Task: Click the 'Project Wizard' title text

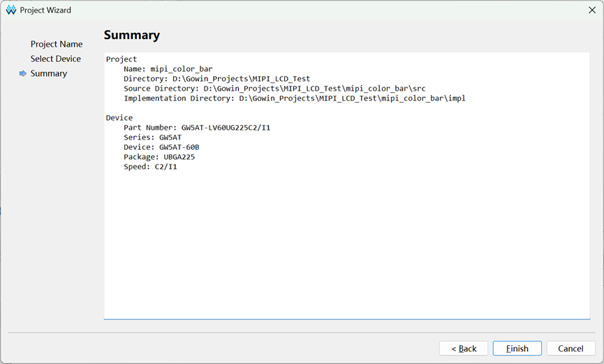Action: pyautogui.click(x=45, y=10)
